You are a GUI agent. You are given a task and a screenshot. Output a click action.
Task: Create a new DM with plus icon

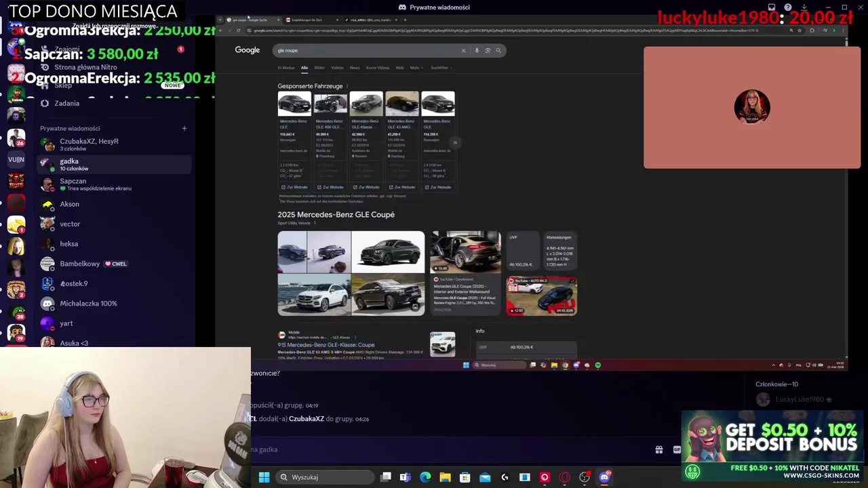(x=184, y=128)
